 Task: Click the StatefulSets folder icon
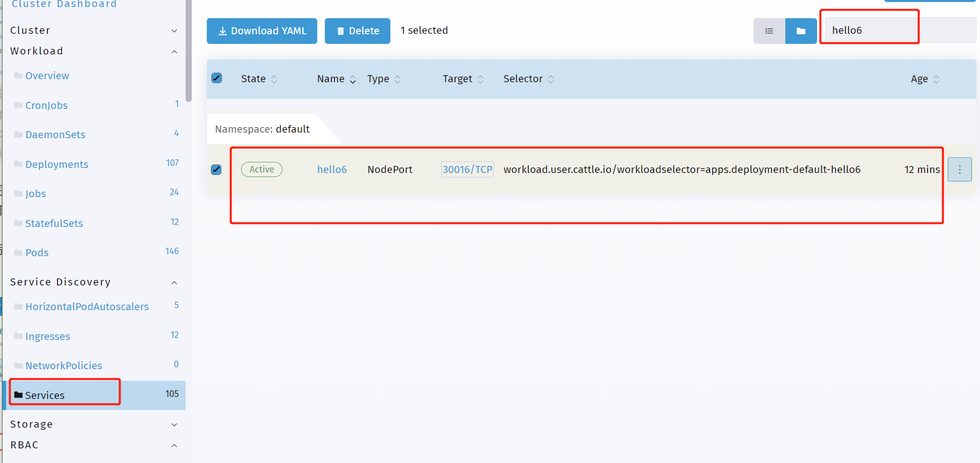19,223
